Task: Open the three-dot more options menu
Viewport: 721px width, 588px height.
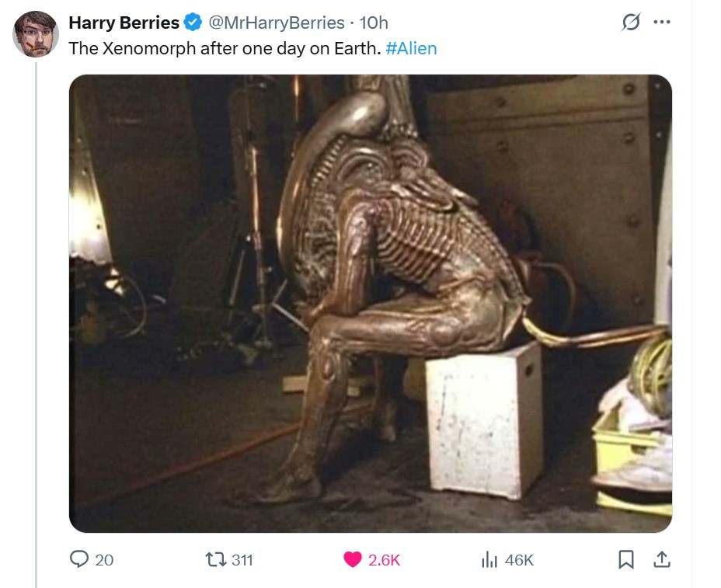Action: [x=662, y=22]
